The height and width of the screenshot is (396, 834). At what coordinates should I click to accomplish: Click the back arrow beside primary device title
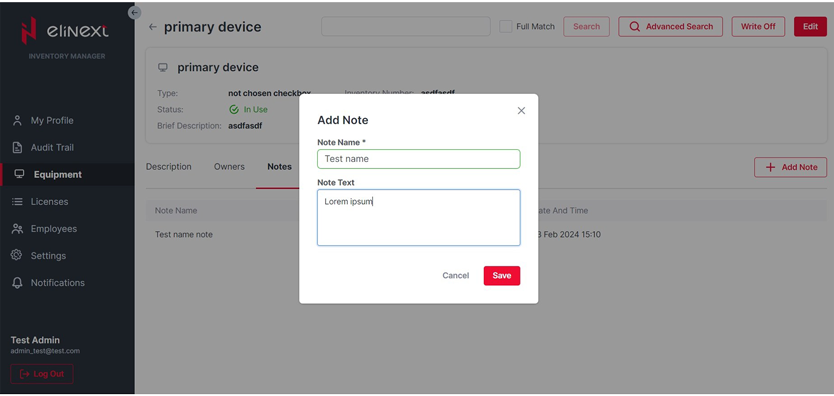click(153, 27)
